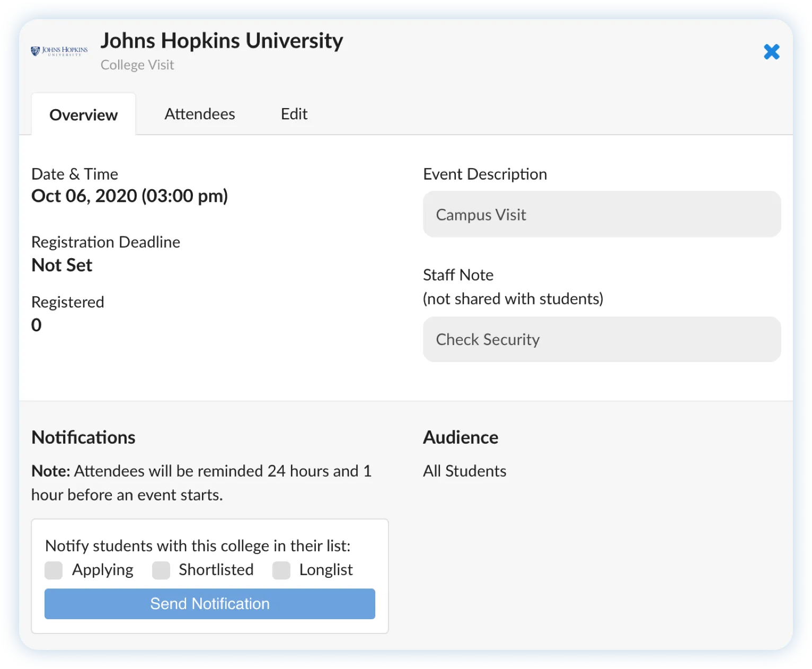
Task: Click the Staff Note label
Action: (458, 275)
